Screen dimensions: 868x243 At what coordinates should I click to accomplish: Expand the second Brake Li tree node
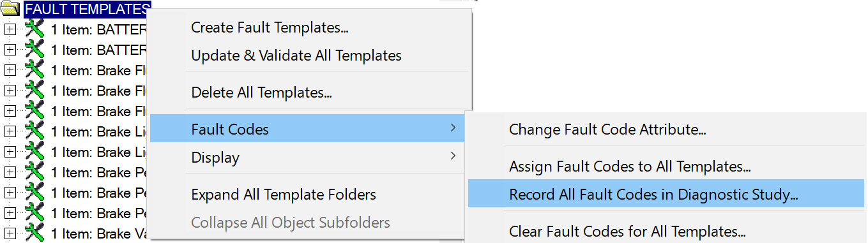pyautogui.click(x=10, y=152)
